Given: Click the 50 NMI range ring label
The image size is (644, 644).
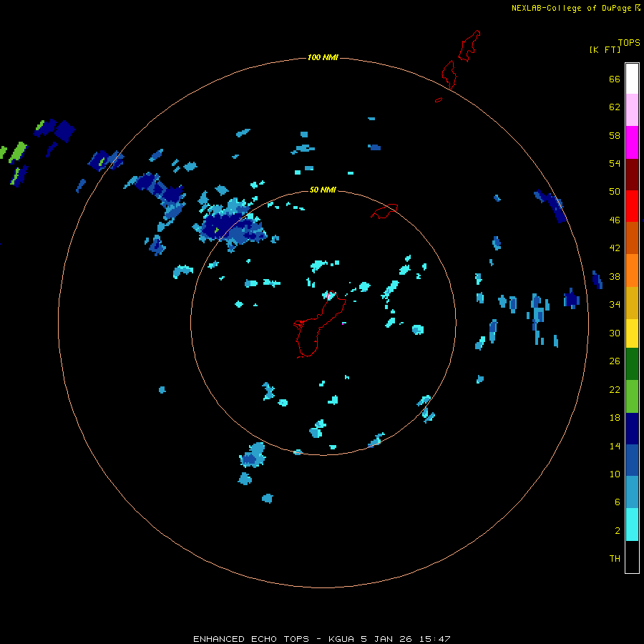Looking at the screenshot, I should (323, 190).
